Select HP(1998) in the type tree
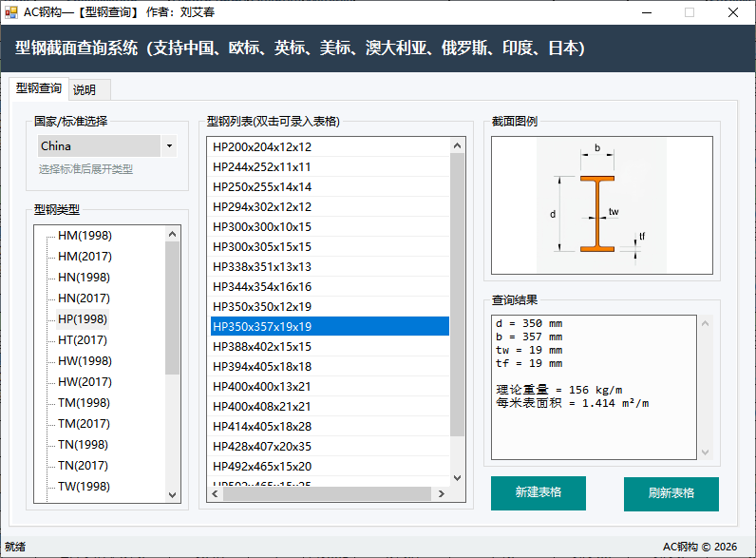This screenshot has width=756, height=558. pyautogui.click(x=83, y=319)
